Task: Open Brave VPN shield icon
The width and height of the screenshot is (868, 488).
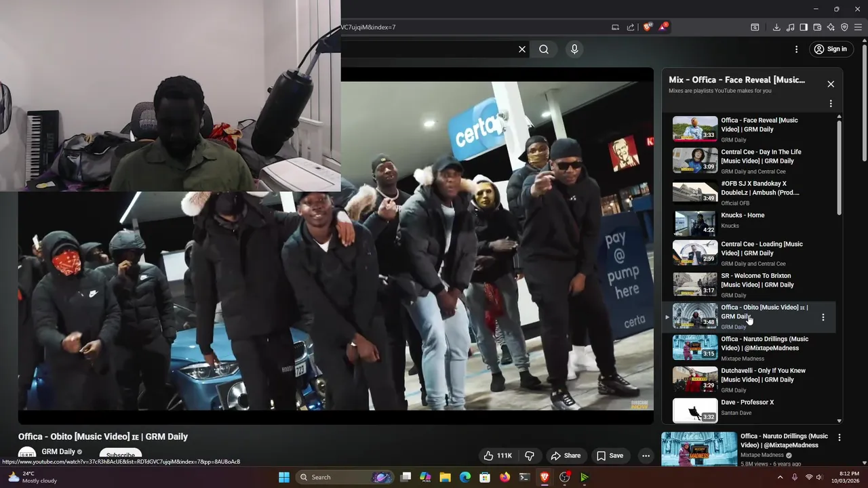Action: (844, 27)
